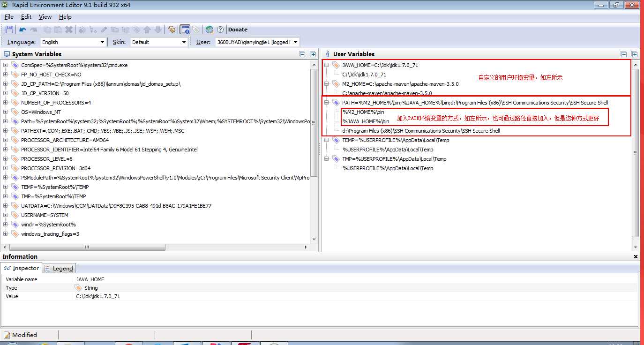
Task: Close the Information panel
Action: 636,257
